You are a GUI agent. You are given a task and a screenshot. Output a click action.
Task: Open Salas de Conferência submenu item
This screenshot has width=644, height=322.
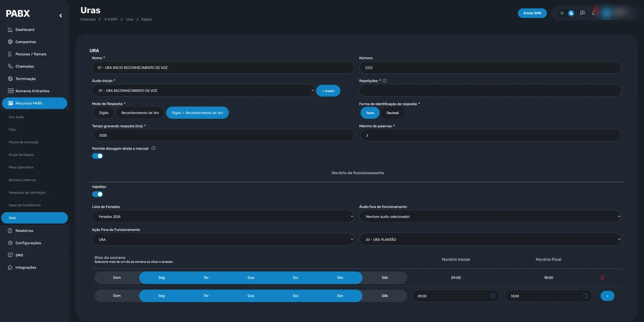[x=25, y=205]
